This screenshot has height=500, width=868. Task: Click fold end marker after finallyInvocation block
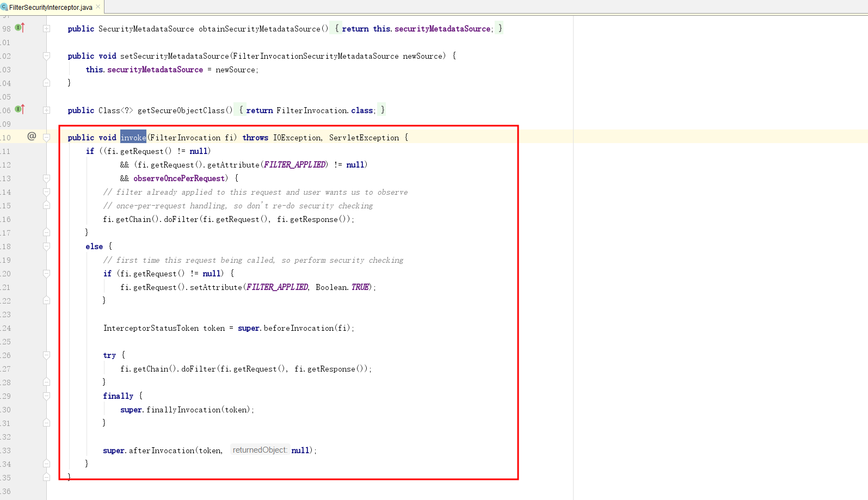pyautogui.click(x=47, y=423)
